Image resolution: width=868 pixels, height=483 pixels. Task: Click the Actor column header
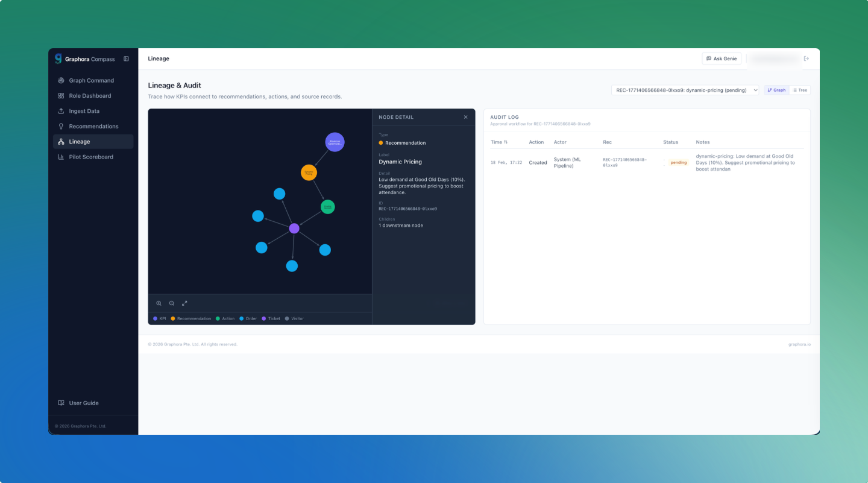click(560, 142)
